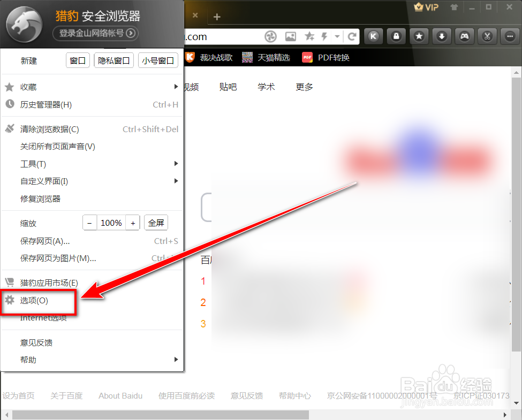Select 保存网页为图片(M)... menu item
This screenshot has width=522, height=420.
click(x=92, y=258)
